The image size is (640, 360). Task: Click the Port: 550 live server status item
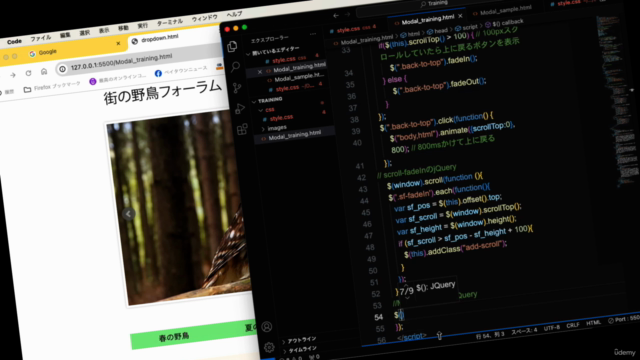(x=623, y=319)
